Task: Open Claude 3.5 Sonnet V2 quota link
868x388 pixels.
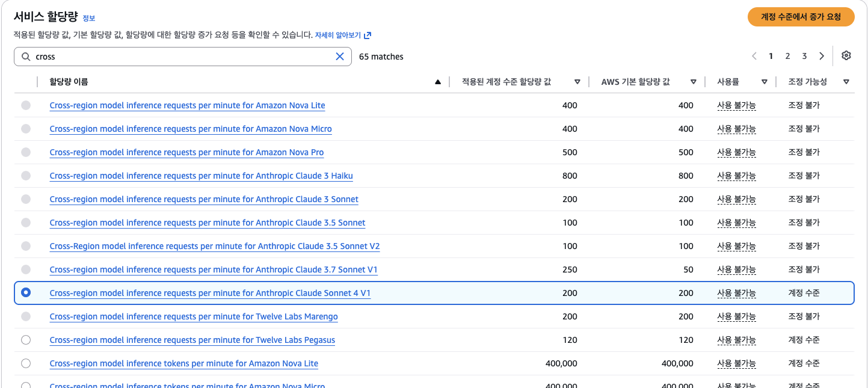Action: [215, 246]
